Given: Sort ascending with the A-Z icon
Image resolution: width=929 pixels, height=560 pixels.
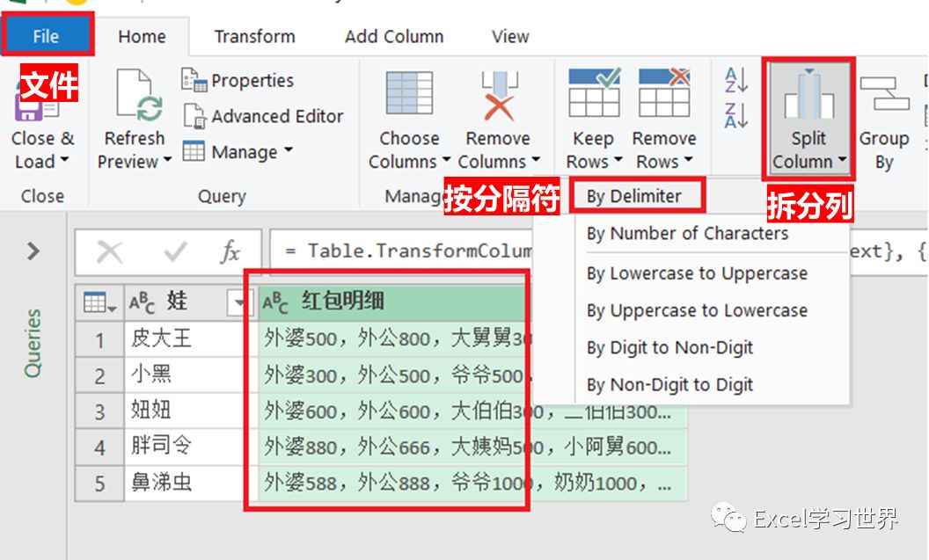Looking at the screenshot, I should click(x=736, y=80).
